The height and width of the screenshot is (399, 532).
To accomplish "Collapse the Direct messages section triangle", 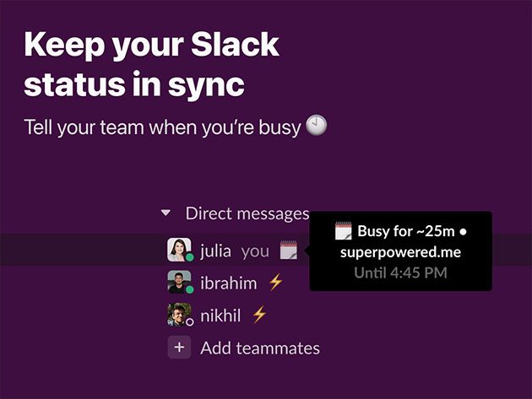I will click(166, 213).
